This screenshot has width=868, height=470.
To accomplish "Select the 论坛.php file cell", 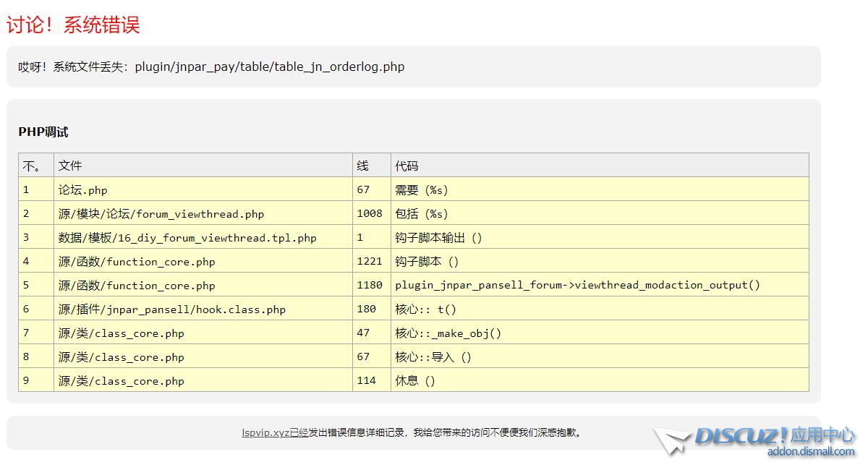I will click(82, 190).
